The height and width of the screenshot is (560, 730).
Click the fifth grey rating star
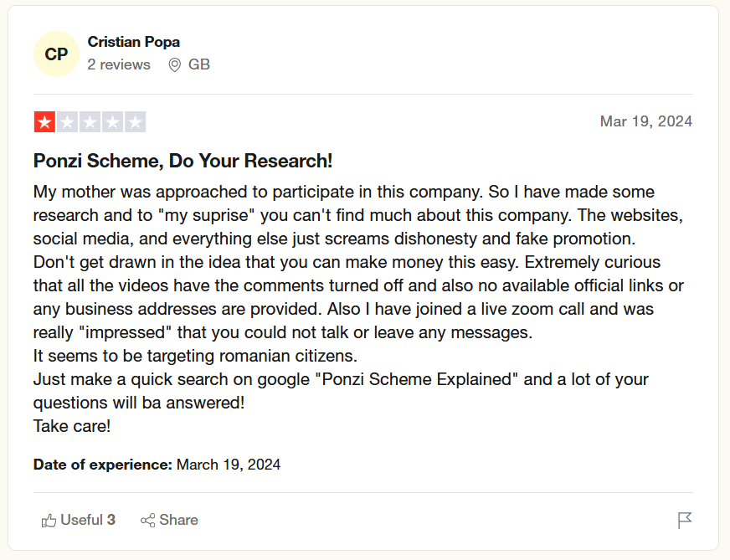[135, 122]
